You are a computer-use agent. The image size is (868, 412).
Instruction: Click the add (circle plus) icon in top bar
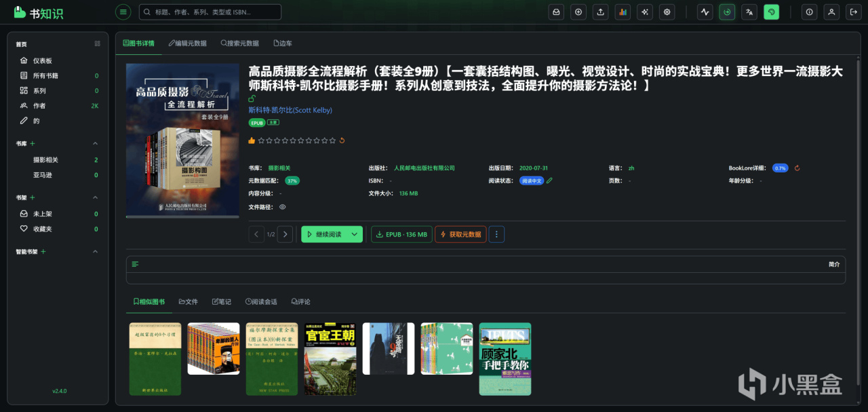[x=578, y=12]
